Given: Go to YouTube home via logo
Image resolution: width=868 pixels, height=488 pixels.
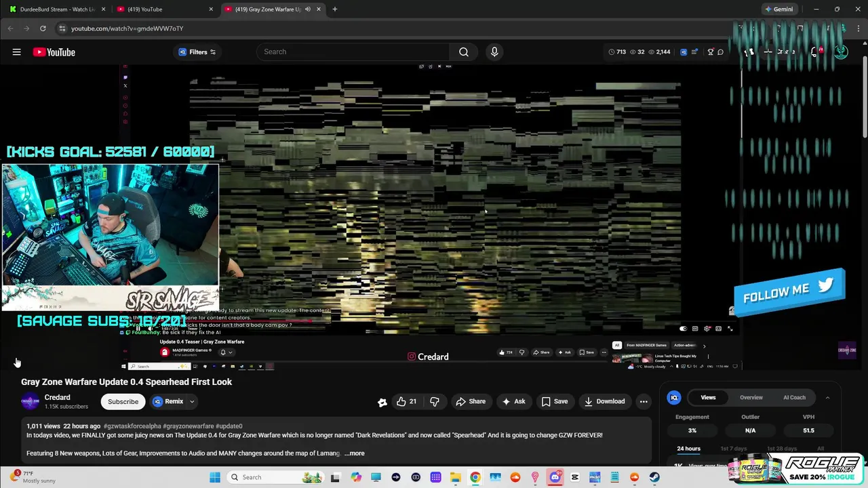Looking at the screenshot, I should [x=54, y=52].
